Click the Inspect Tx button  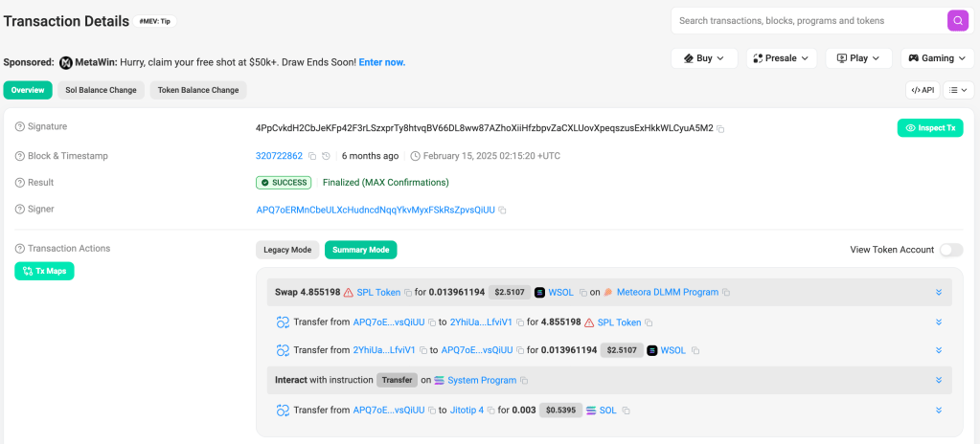929,127
